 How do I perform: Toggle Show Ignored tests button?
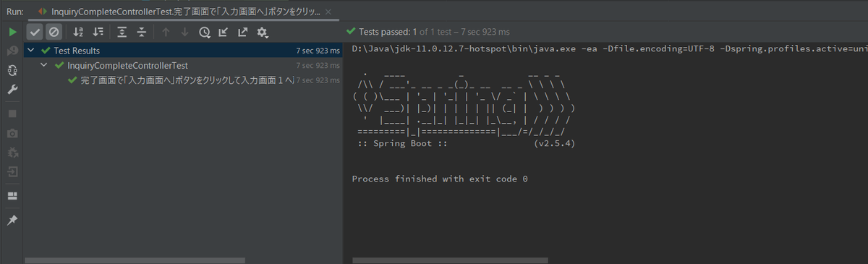(54, 32)
